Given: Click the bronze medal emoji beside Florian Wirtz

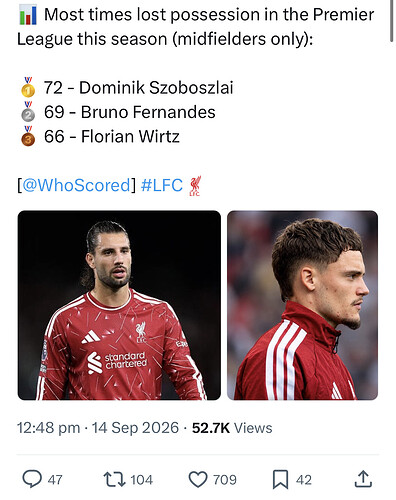Looking at the screenshot, I should click(28, 136).
